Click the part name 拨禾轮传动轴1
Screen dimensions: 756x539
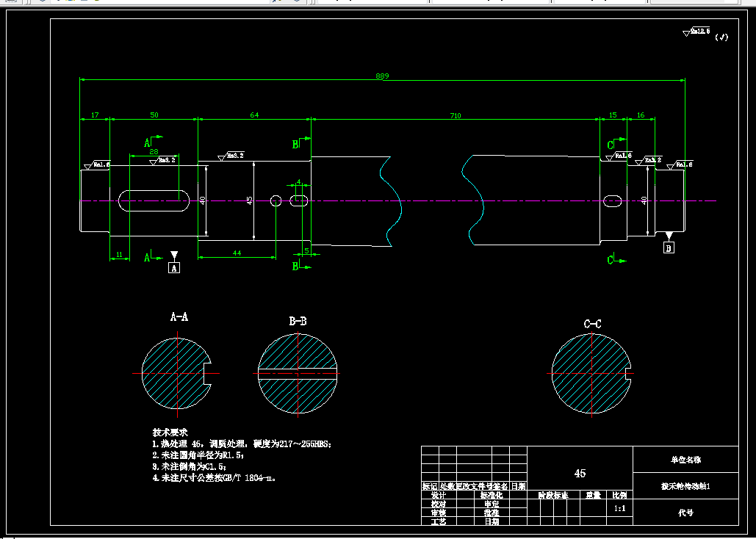[685, 486]
